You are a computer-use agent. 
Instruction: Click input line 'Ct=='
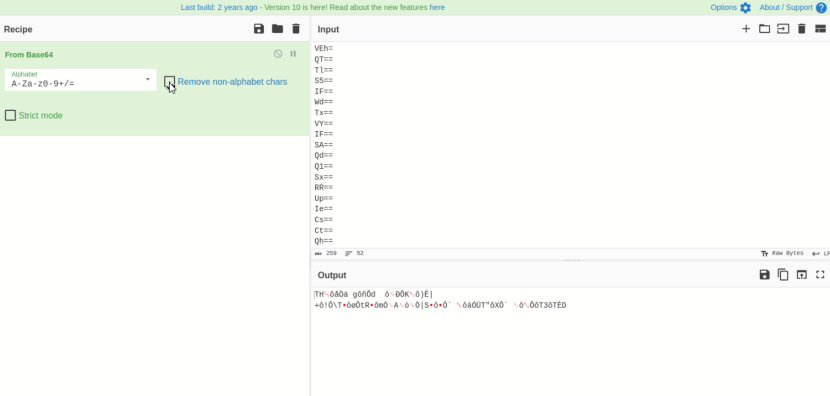[x=323, y=230]
